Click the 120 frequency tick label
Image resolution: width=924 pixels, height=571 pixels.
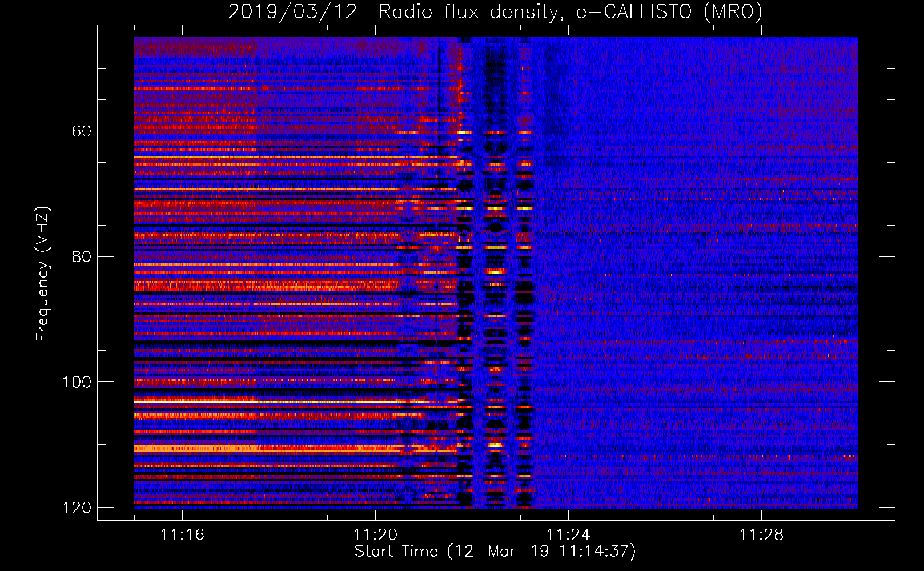coord(77,507)
